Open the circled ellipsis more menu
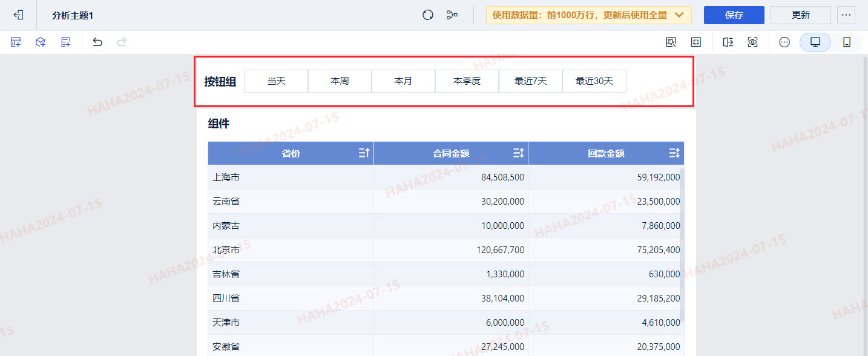The height and width of the screenshot is (356, 868). (784, 42)
